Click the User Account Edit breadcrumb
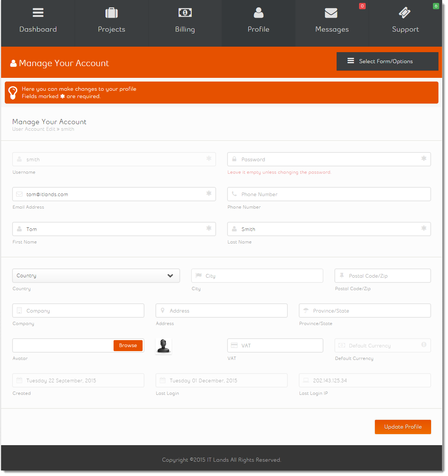Screen dimensions: 448x476 (34, 129)
